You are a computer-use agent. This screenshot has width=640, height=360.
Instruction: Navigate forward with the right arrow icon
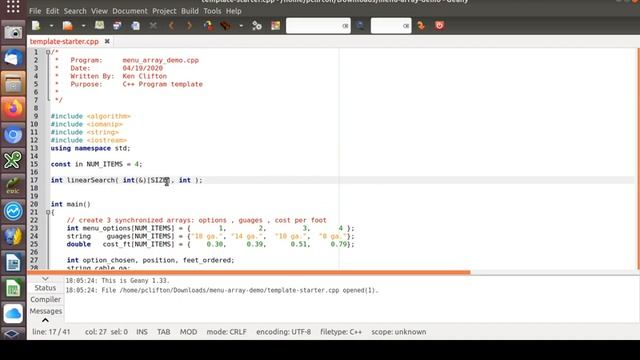tap(189, 26)
